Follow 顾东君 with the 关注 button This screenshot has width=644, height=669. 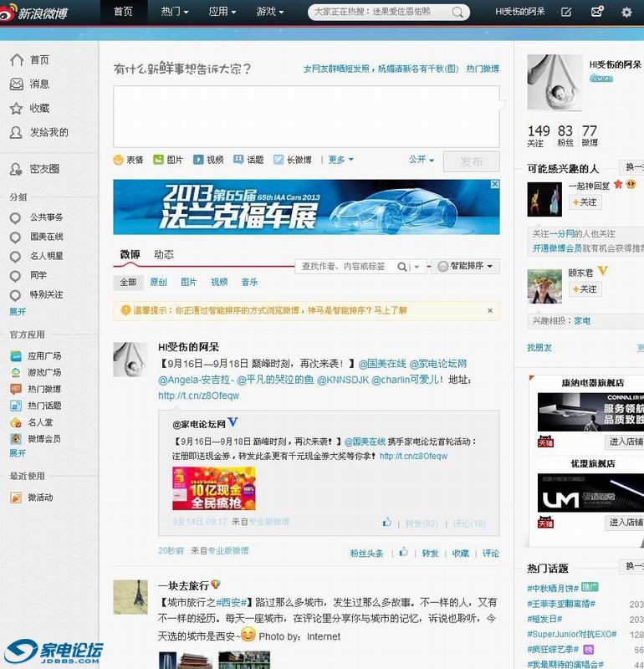(585, 289)
